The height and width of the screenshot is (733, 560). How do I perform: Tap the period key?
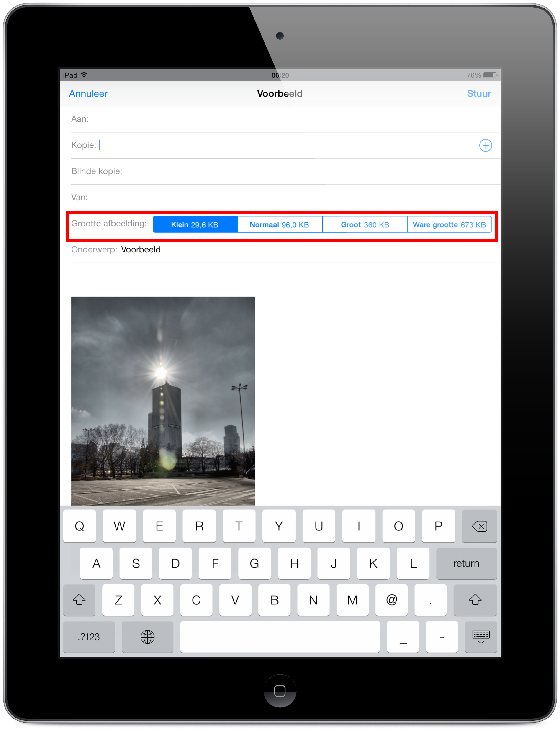(x=430, y=600)
